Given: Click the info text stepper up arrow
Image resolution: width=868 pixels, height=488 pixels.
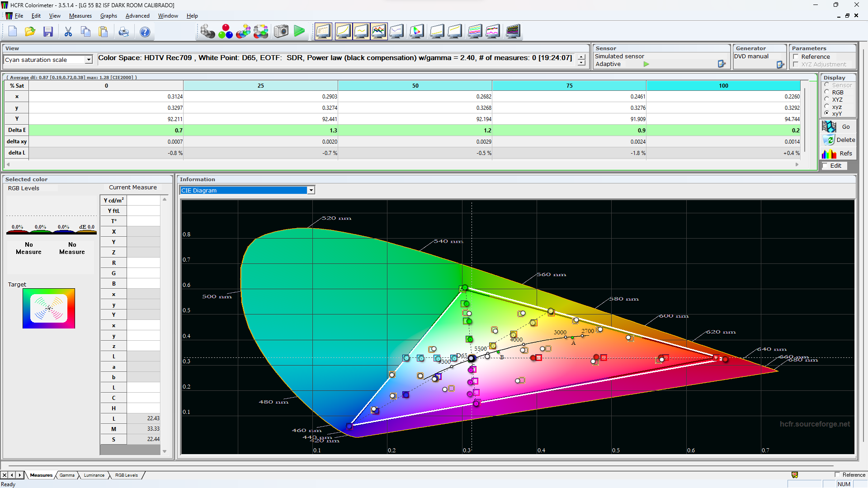Looking at the screenshot, I should (581, 57).
